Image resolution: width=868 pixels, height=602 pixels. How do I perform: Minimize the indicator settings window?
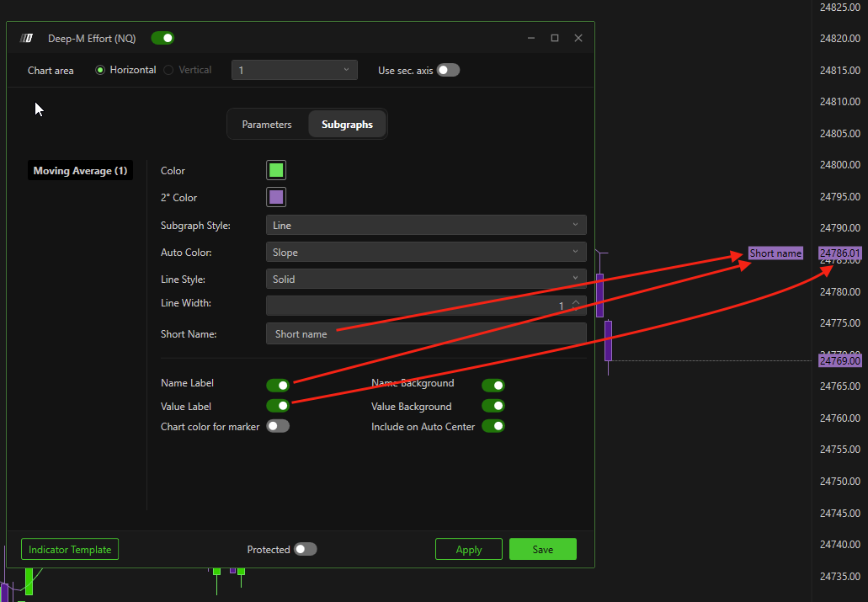(531, 38)
